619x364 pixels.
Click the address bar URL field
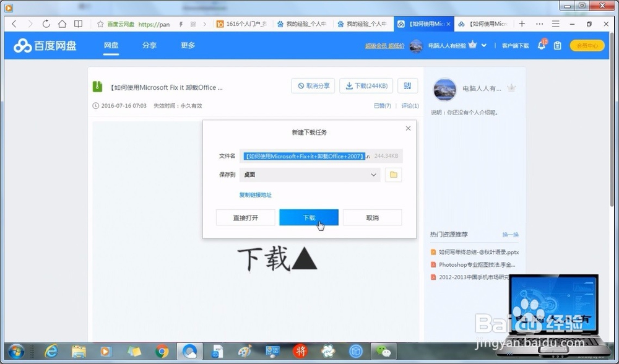click(154, 25)
